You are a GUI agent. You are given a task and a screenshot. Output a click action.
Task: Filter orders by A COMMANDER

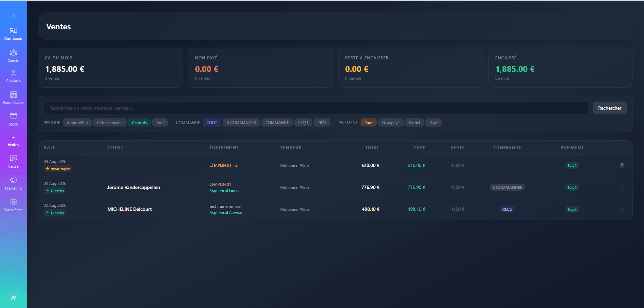(241, 122)
